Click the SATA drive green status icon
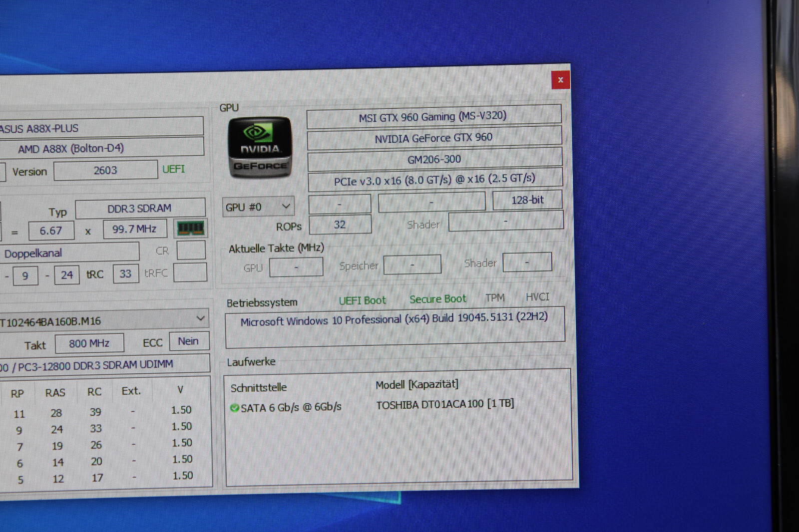Image resolution: width=799 pixels, height=532 pixels. pos(234,408)
